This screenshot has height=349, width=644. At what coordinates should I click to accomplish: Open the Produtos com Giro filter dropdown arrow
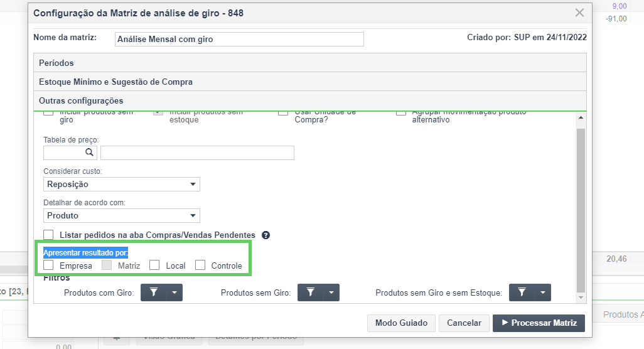coord(174,293)
